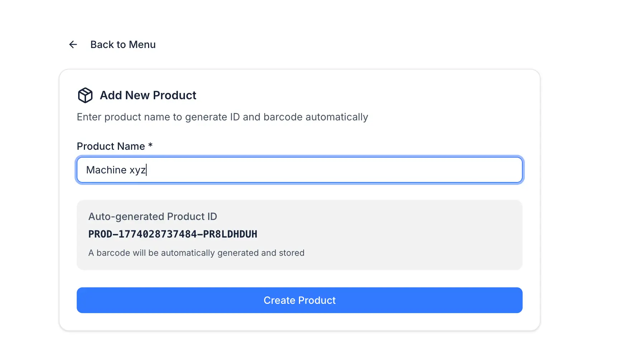The image size is (623, 364).
Task: Click the word 'Menu' in the back link
Action: coord(142,44)
